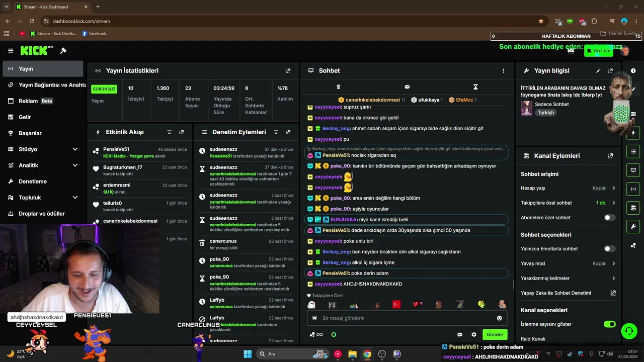Click the Turkish language tag
Image resolution: width=644 pixels, height=362 pixels.
pos(545,113)
